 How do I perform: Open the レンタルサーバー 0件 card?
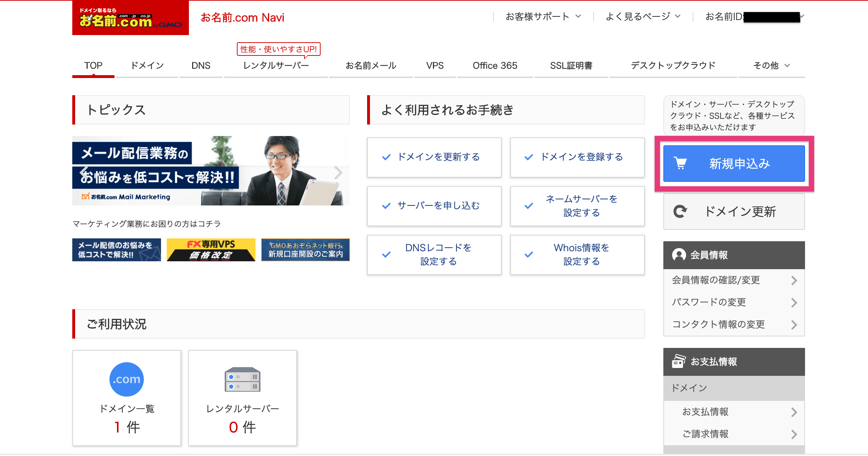tap(243, 398)
